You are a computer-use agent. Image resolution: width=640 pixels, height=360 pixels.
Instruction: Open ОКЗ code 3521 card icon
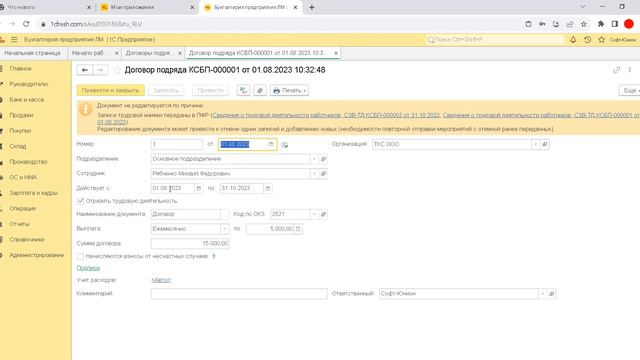[x=323, y=214]
